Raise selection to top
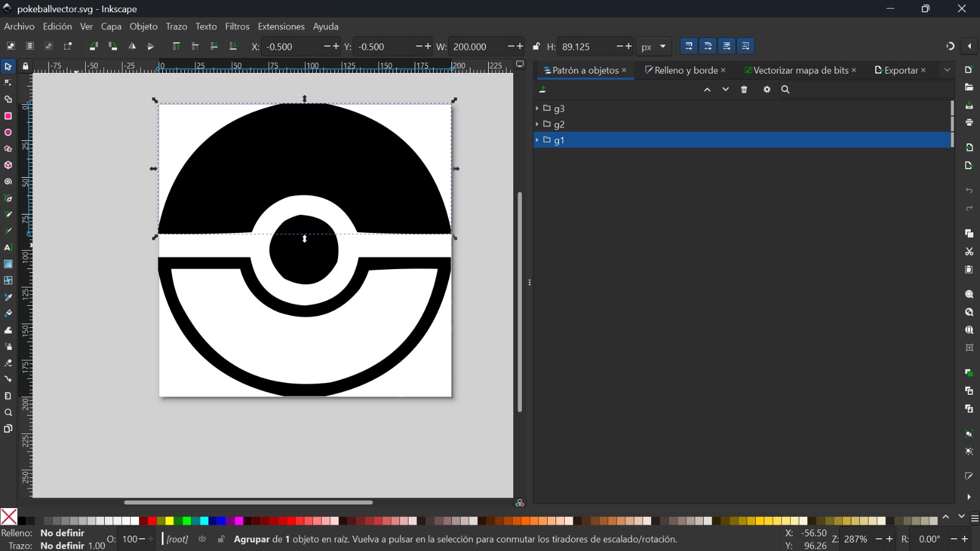Viewport: 980px width, 551px height. [176, 47]
